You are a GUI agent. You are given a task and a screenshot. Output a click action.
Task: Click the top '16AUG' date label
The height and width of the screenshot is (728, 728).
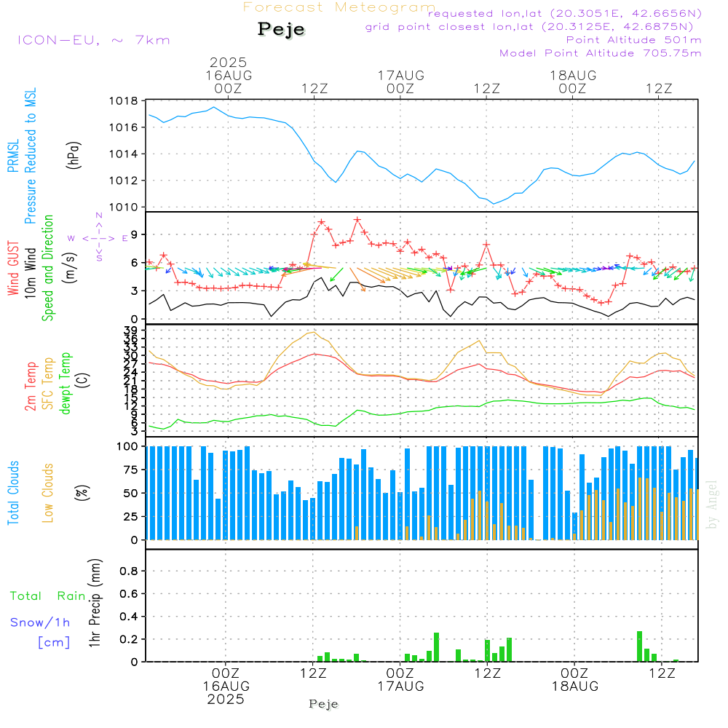229,76
